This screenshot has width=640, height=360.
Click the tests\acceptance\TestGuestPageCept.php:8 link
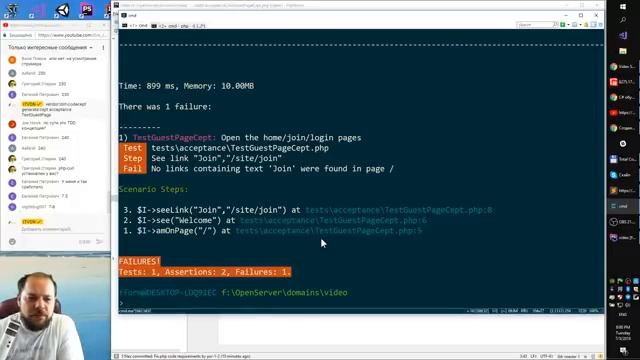click(399, 210)
